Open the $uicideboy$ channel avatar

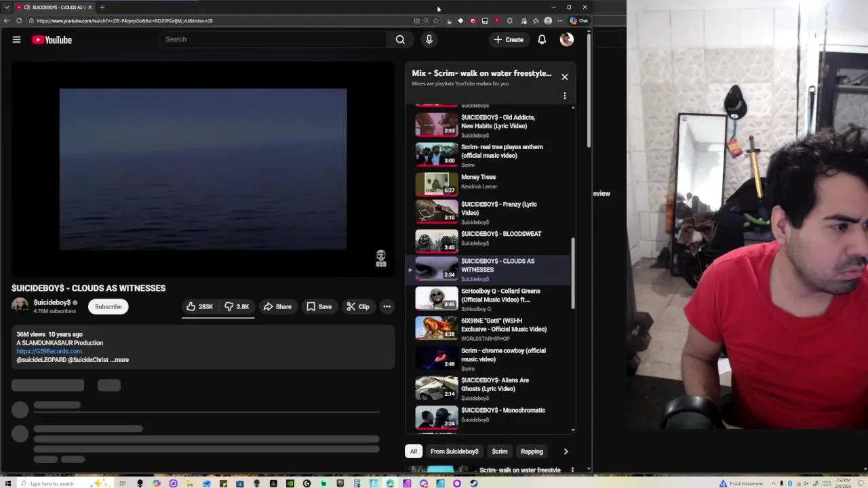point(20,306)
